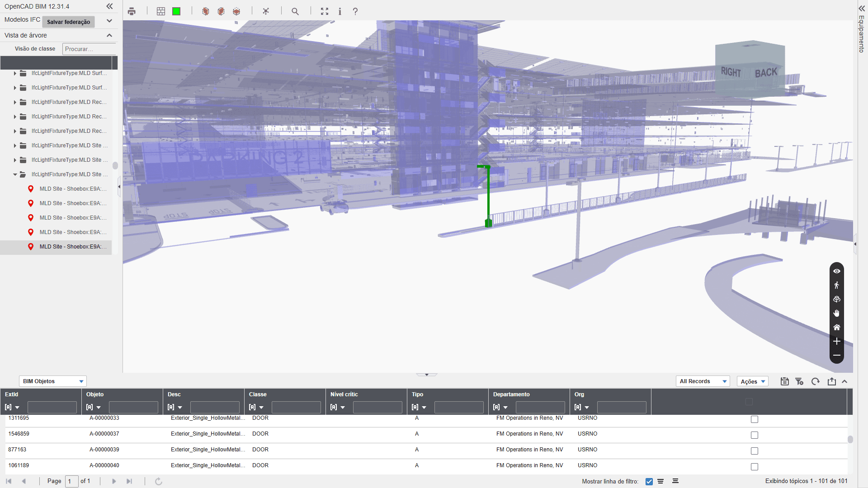Click the Salvar federação button
The width and height of the screenshot is (868, 488).
point(68,22)
